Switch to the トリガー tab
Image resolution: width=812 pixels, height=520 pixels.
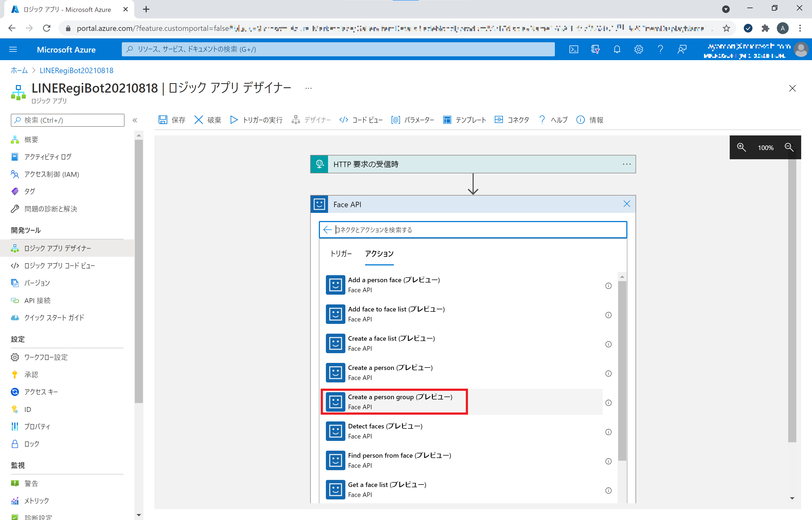pyautogui.click(x=341, y=253)
